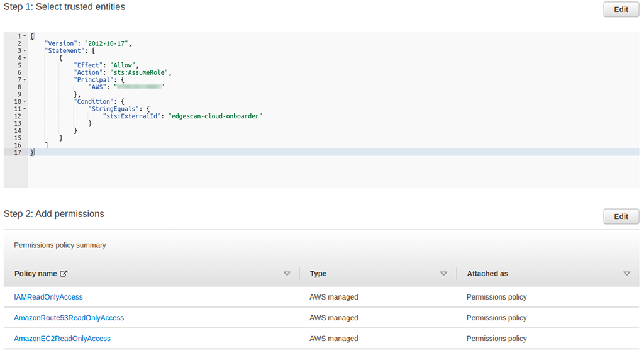Click the Permissions policy summary heading

tap(60, 245)
